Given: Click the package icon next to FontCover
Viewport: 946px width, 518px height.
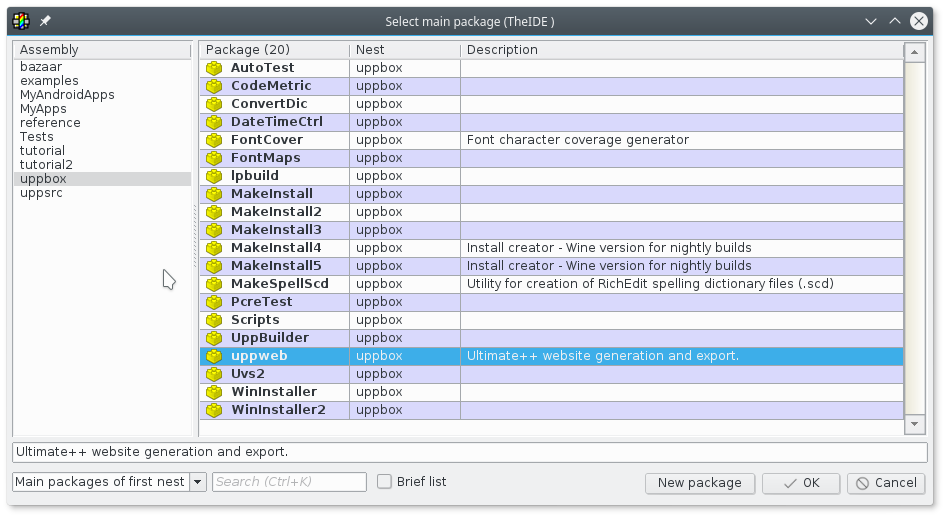Looking at the screenshot, I should tap(213, 140).
